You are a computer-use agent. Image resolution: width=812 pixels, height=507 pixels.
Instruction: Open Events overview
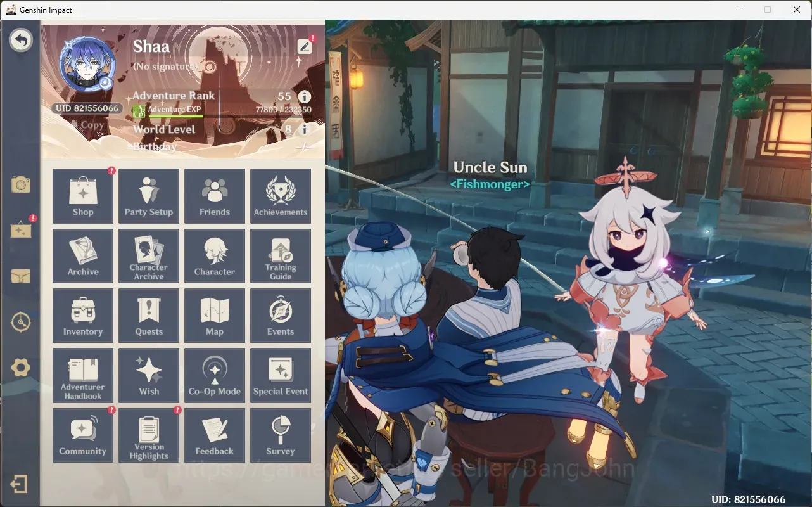pos(281,316)
